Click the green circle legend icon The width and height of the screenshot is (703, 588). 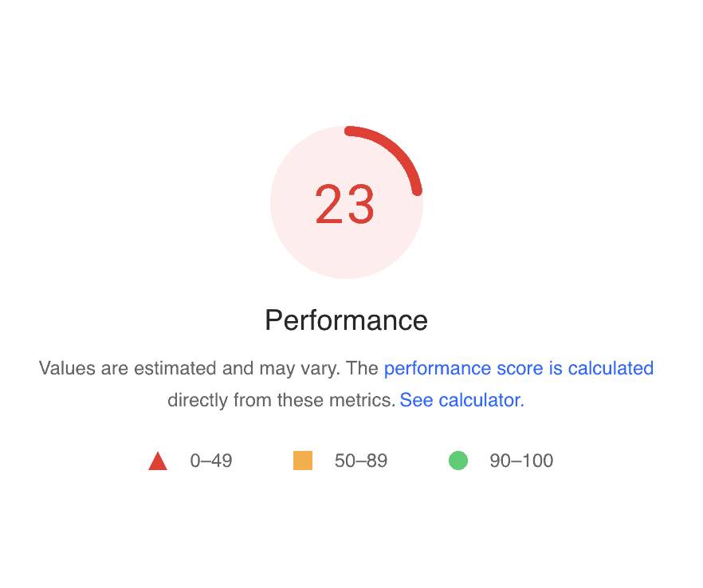[458, 461]
